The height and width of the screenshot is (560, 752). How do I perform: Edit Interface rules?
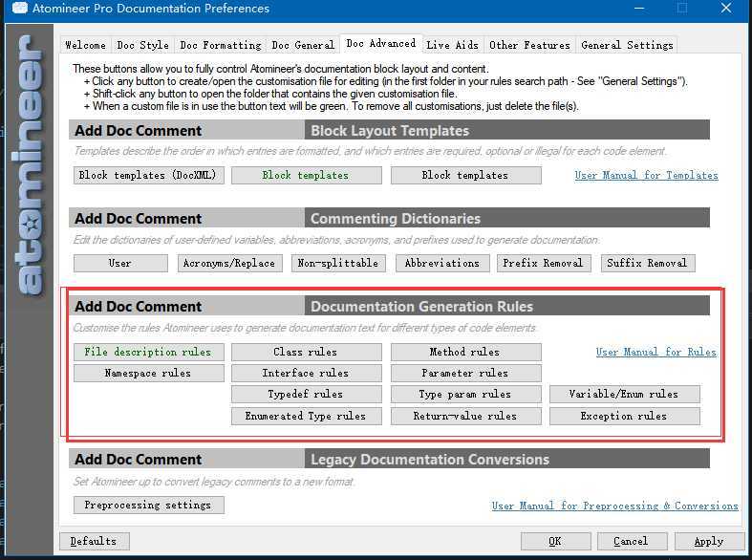click(306, 373)
